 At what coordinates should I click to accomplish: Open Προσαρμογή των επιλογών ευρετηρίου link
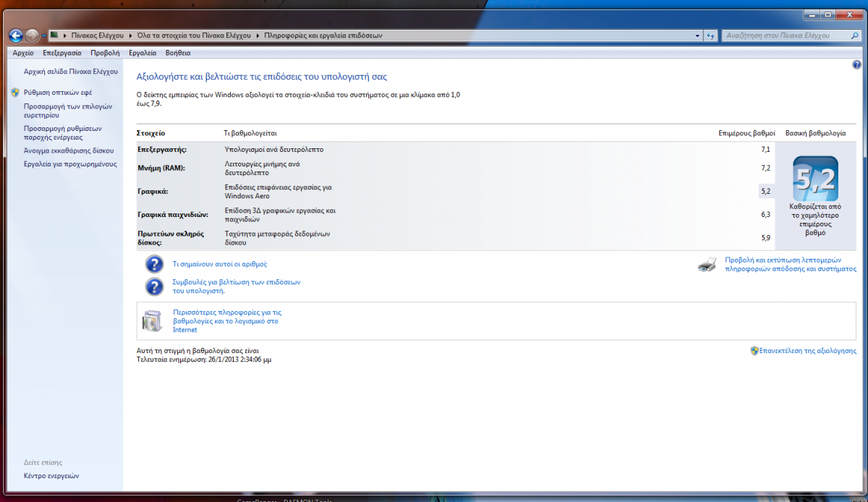[x=68, y=110]
